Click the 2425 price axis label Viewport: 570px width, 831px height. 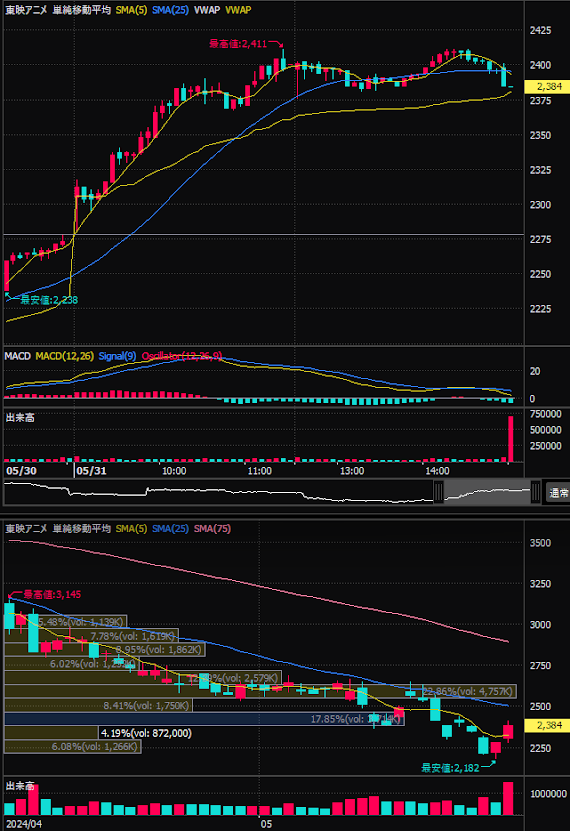(x=540, y=30)
